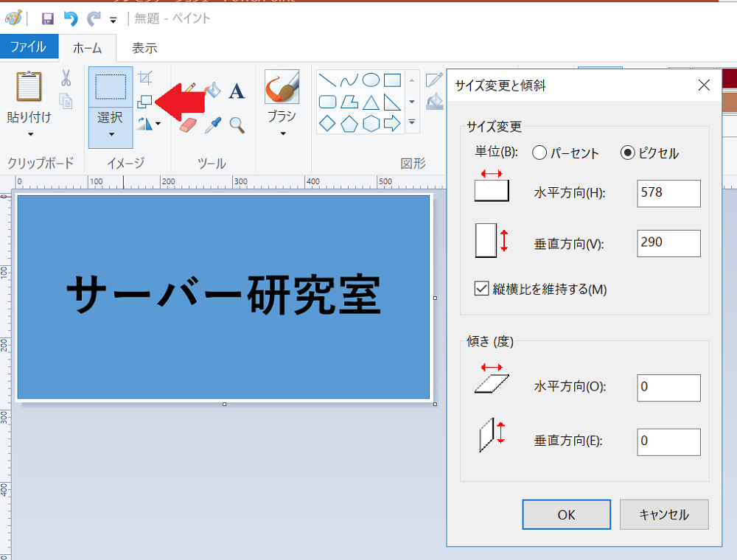Select the Crop tool icon
This screenshot has width=737, height=560.
(145, 78)
